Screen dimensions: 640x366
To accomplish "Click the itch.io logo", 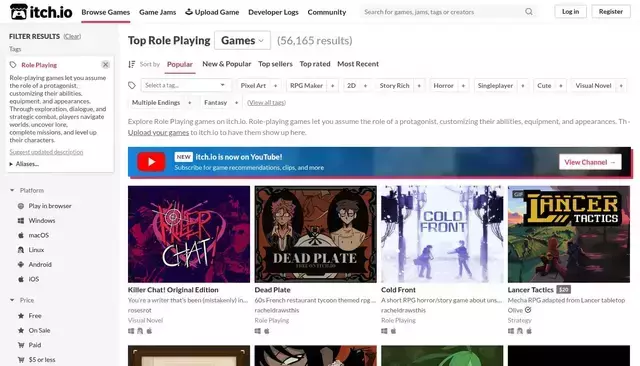I will tap(41, 12).
